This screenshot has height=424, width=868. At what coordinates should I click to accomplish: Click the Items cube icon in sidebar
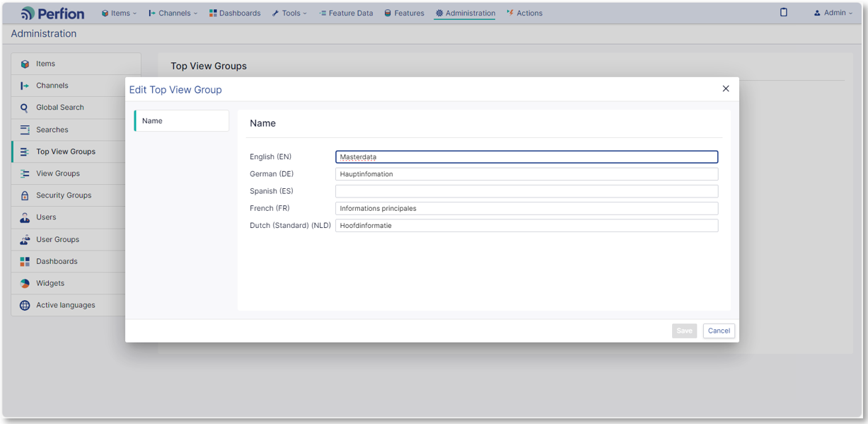[25, 64]
